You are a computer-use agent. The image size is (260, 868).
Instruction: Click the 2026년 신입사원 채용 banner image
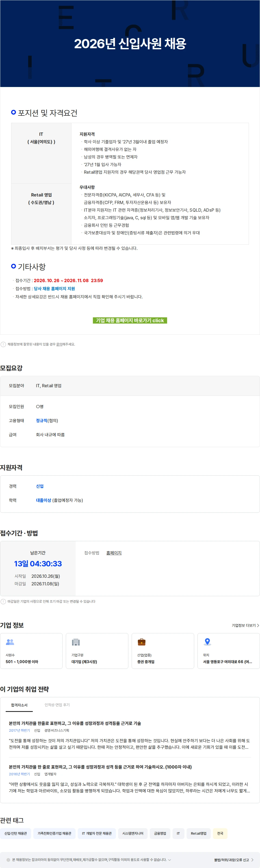click(x=130, y=43)
